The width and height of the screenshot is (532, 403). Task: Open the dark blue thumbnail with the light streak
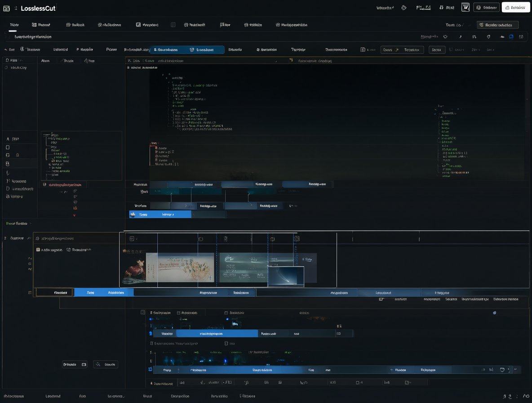[286, 276]
